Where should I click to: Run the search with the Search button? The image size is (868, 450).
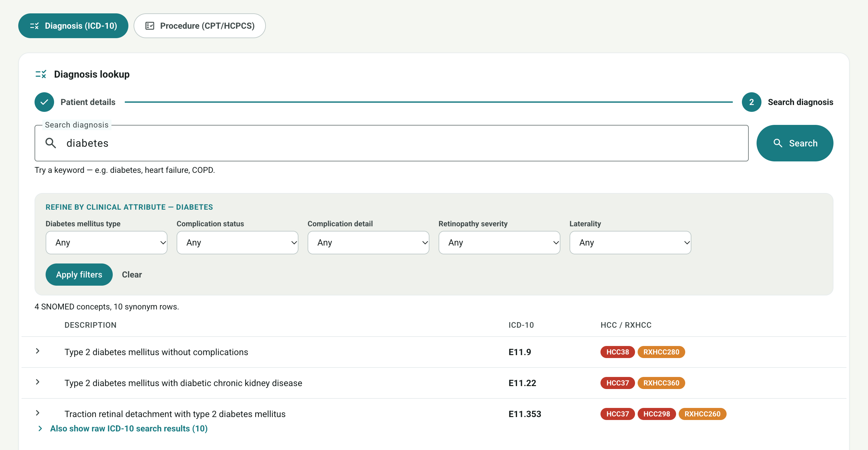795,143
